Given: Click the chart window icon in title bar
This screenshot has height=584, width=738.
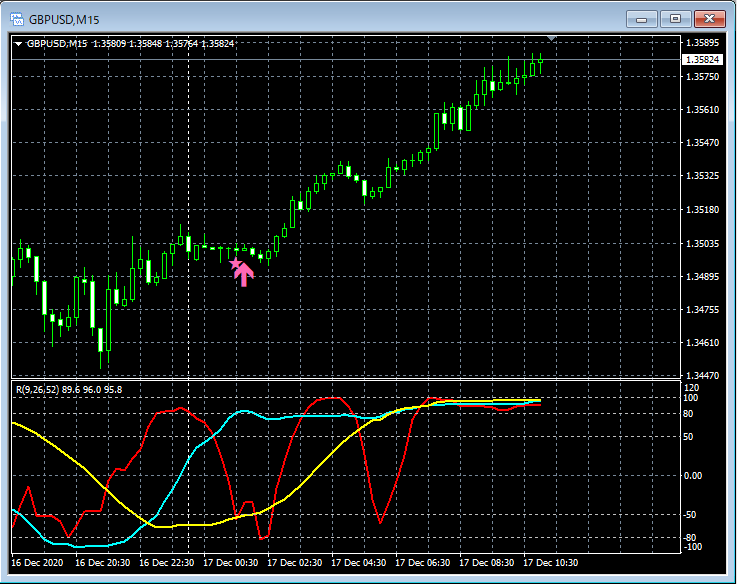Looking at the screenshot, I should [17, 18].
